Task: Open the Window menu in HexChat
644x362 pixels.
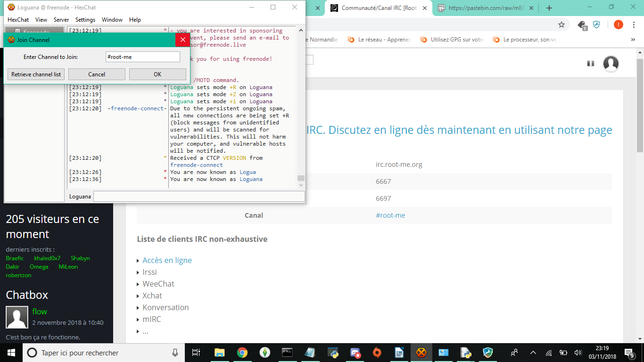Action: point(112,20)
